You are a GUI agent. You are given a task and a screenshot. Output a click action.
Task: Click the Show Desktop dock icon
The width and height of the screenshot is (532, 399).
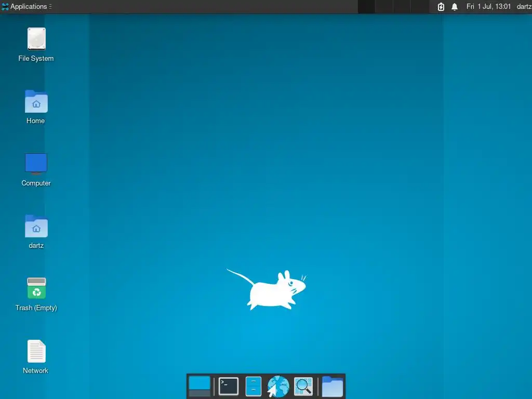point(199,387)
